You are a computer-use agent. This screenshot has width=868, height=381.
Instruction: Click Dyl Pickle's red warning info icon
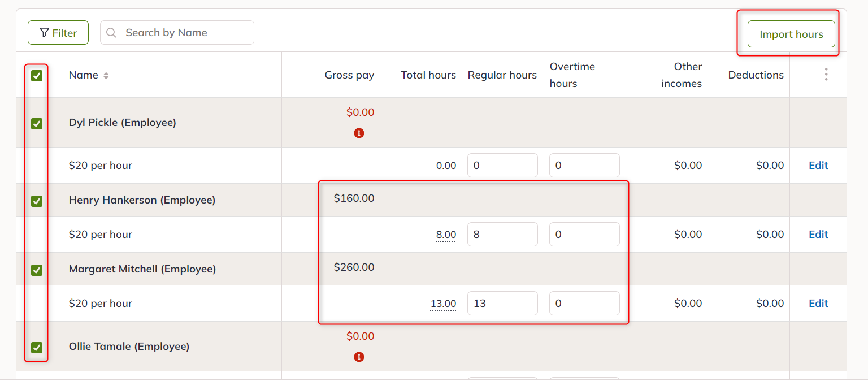359,133
